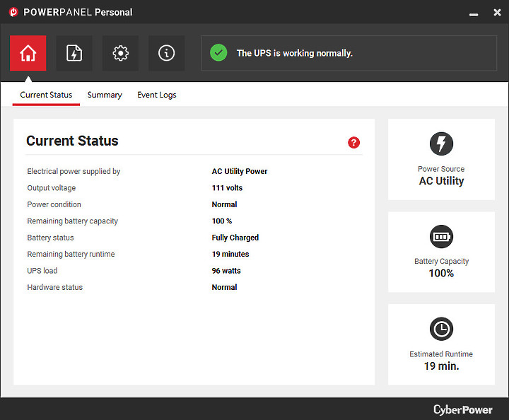Viewport: 509px width, 420px height.
Task: Click the 'Current Status' panel heading
Action: [x=72, y=141]
